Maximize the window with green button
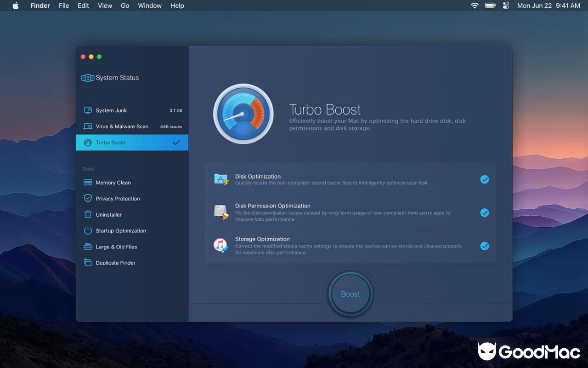Screen dimensions: 588x368 [99, 57]
